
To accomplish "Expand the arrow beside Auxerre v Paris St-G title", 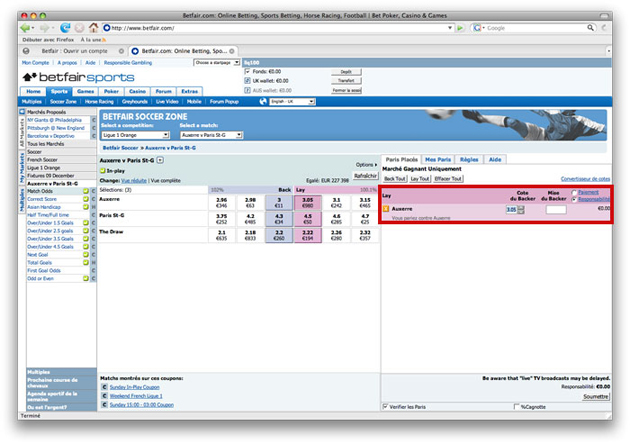I will (160, 160).
